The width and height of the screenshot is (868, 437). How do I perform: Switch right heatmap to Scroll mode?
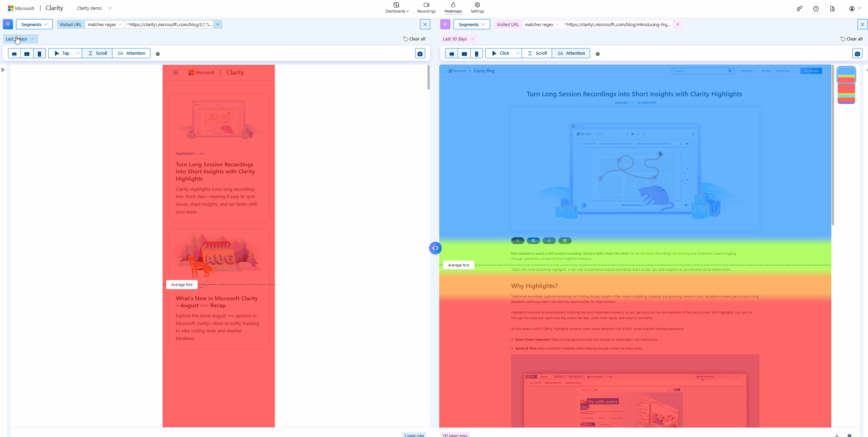537,53
